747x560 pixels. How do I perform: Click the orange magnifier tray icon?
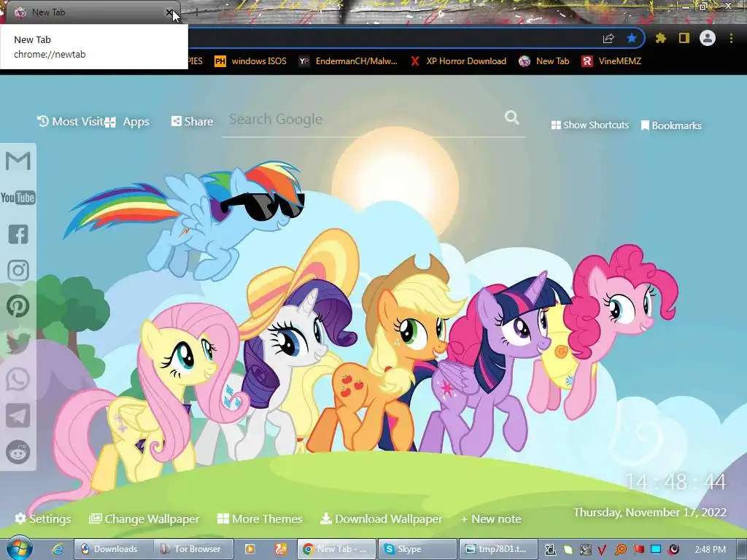[620, 550]
